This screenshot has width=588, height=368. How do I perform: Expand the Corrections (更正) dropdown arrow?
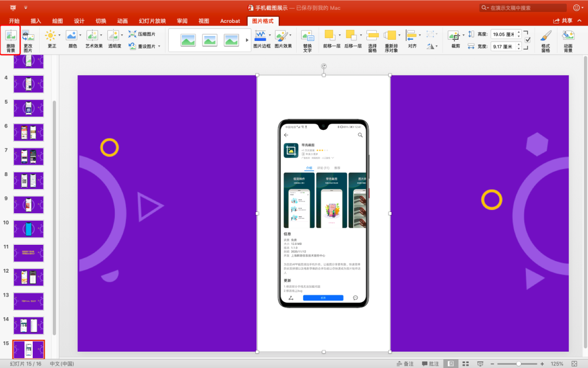tap(59, 35)
